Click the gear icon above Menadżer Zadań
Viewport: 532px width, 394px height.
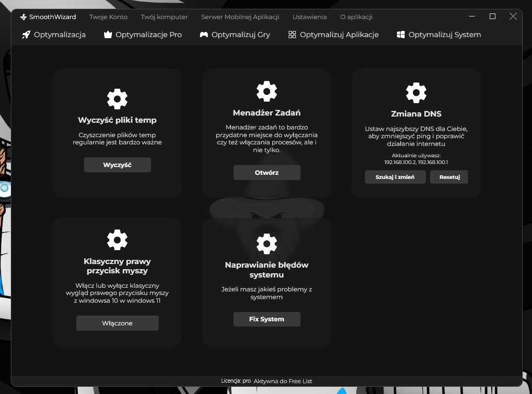point(267,91)
